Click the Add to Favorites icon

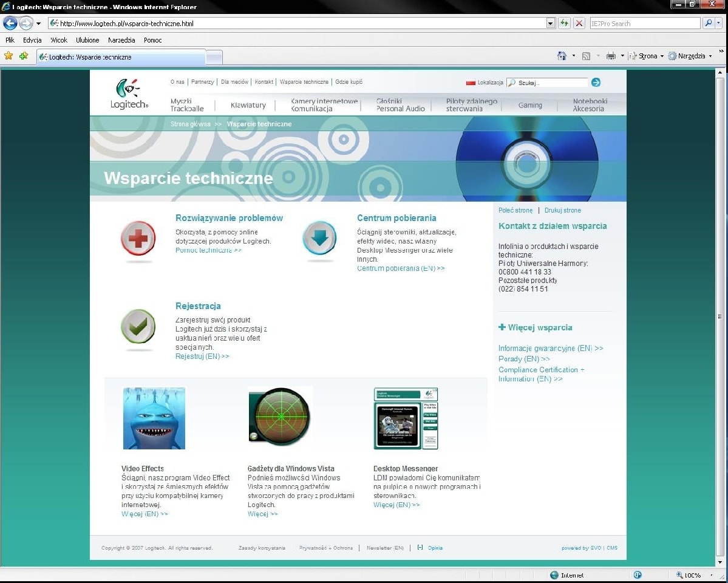24,56
